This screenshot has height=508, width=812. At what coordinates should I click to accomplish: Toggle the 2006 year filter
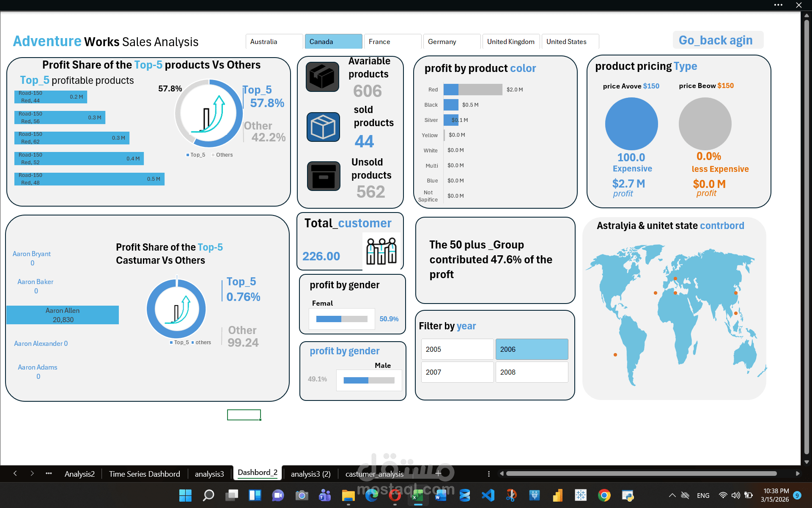tap(532, 349)
